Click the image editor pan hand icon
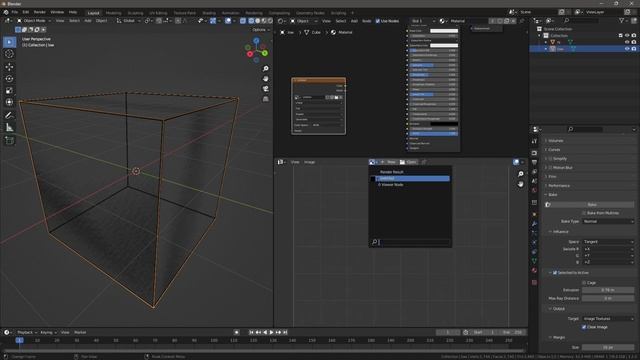The image size is (640, 360). [521, 184]
